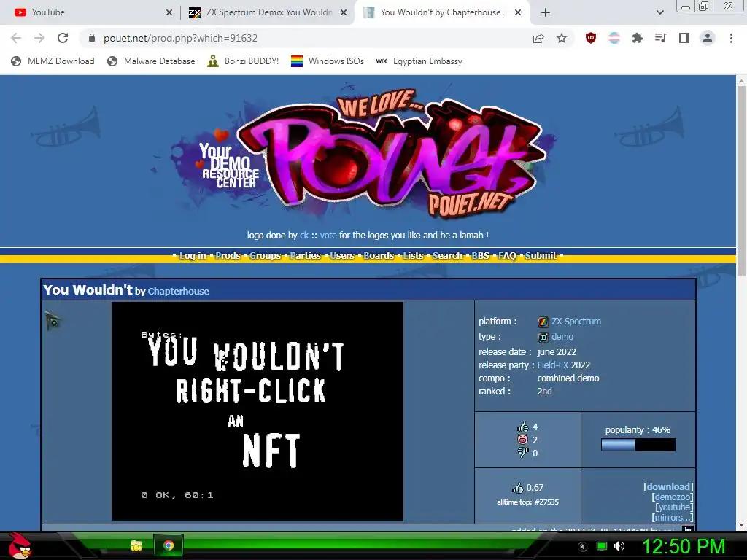The width and height of the screenshot is (747, 560).
Task: Open the Groups menu item
Action: (265, 256)
